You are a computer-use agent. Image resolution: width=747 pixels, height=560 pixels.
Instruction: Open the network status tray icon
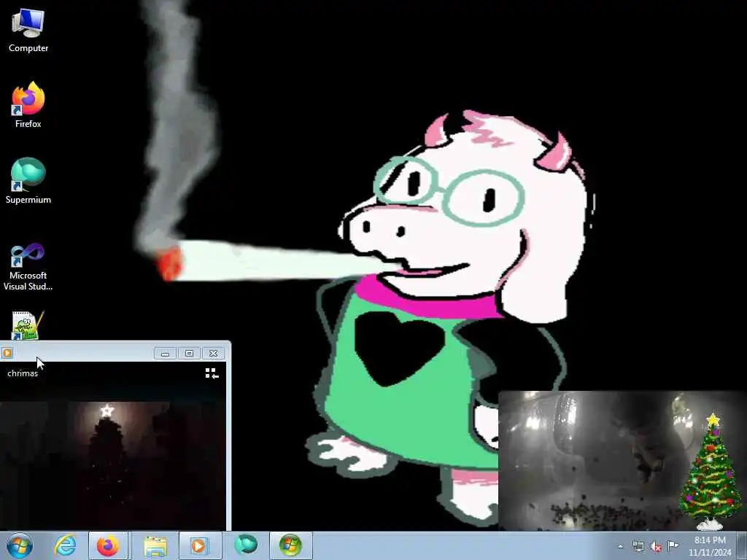(638, 546)
